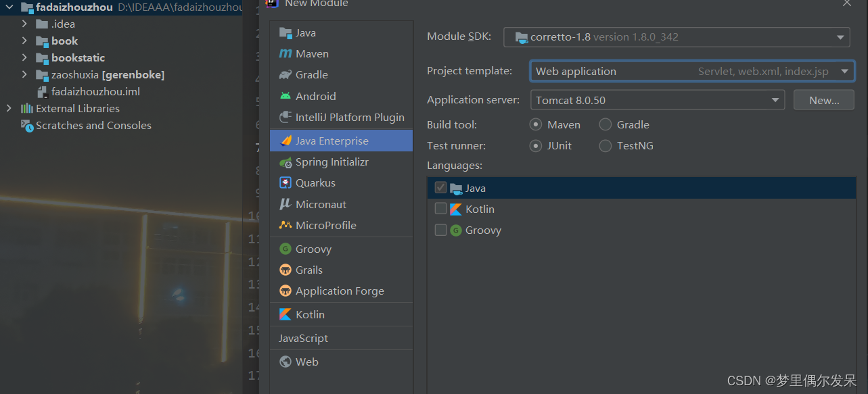Click the bookstatic module folder icon
Screen dimensions: 868x394
click(43, 57)
